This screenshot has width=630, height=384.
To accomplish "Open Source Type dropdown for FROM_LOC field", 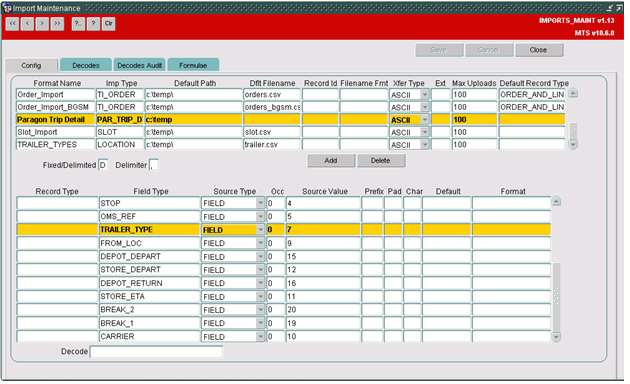I will click(x=260, y=243).
